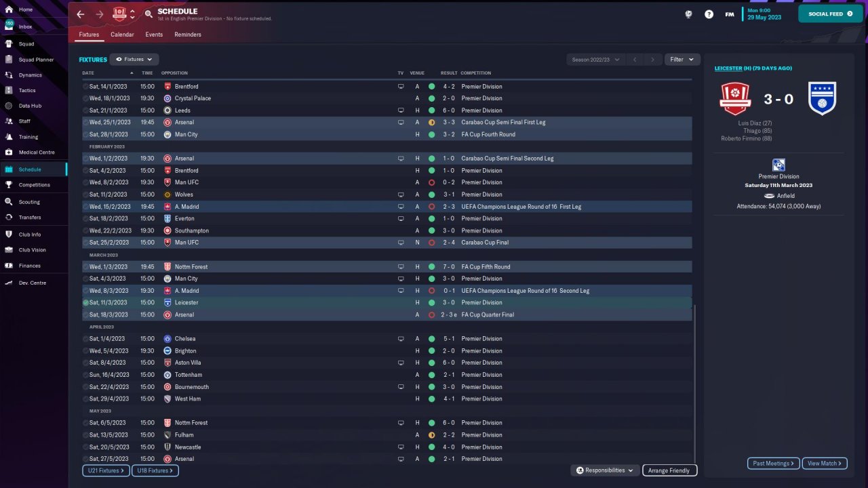Image resolution: width=868 pixels, height=488 pixels.
Task: Go to the next season with the right arrow
Action: coord(653,60)
